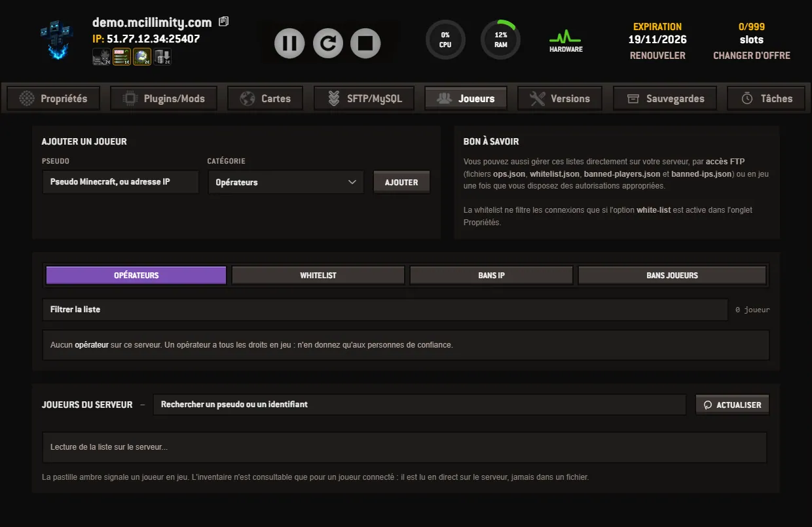Open the Joueurs tab
The width and height of the screenshot is (812, 527).
(x=466, y=98)
